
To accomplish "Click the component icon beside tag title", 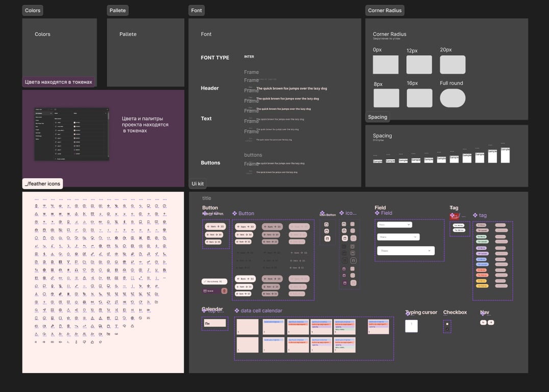I will (x=475, y=215).
